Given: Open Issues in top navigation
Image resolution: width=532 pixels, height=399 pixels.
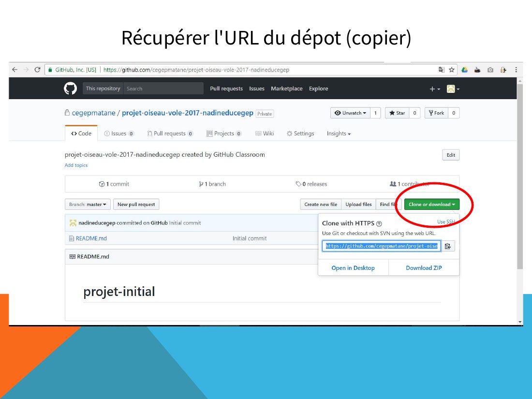Looking at the screenshot, I should tap(256, 89).
